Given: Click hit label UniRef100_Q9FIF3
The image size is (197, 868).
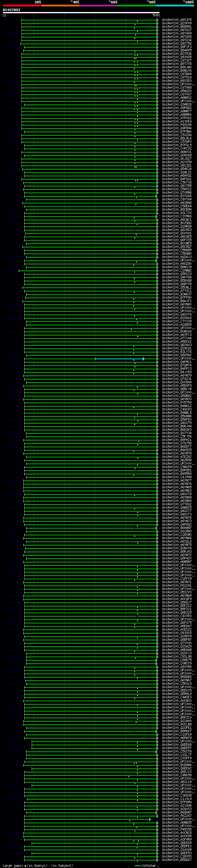Looking at the screenshot, I should tap(177, 47).
